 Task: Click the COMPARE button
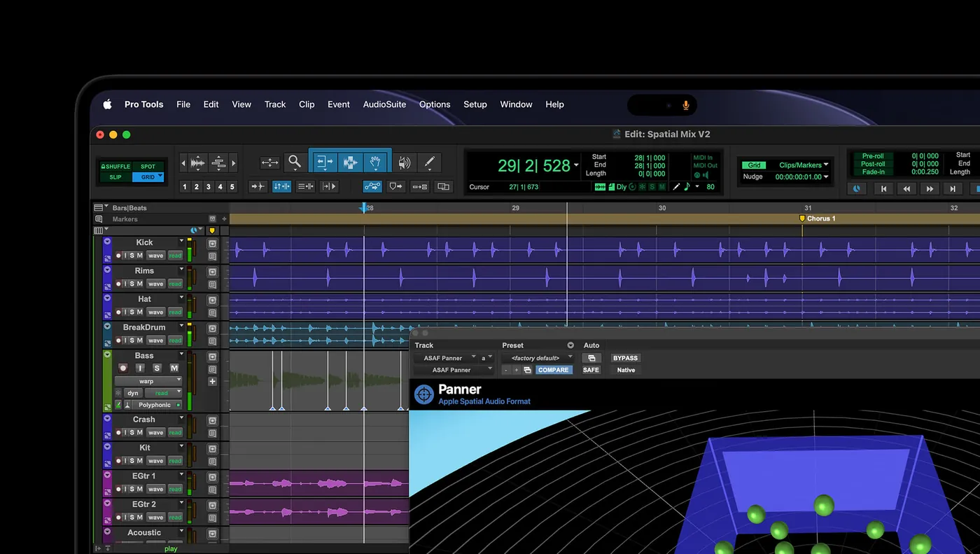tap(553, 370)
